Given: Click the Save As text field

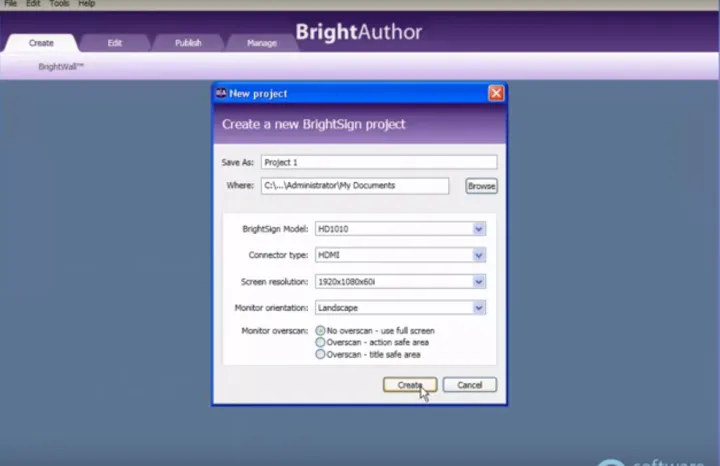Looking at the screenshot, I should click(379, 162).
